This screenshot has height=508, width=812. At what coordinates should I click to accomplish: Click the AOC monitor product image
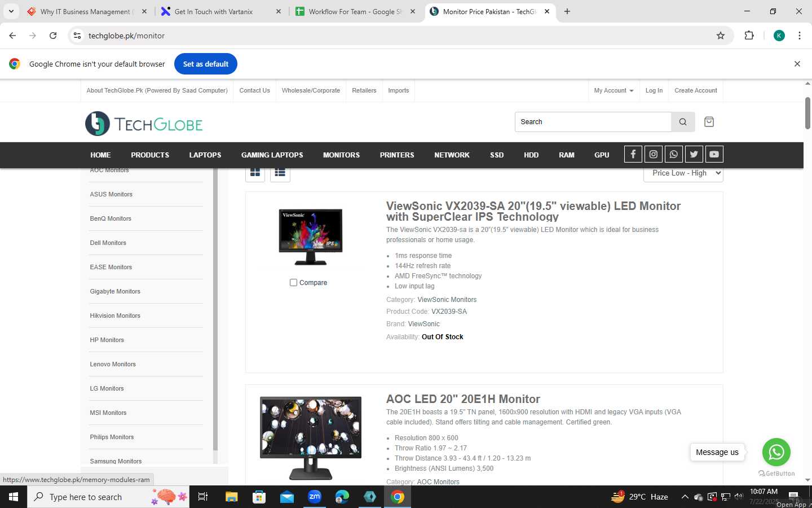[311, 438]
